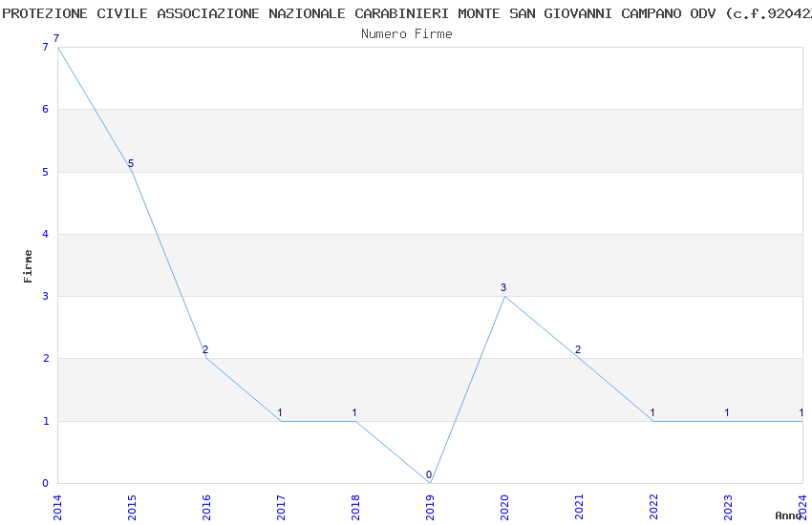
Task: Click the vertical 'Firme' axis title
Action: (x=28, y=266)
